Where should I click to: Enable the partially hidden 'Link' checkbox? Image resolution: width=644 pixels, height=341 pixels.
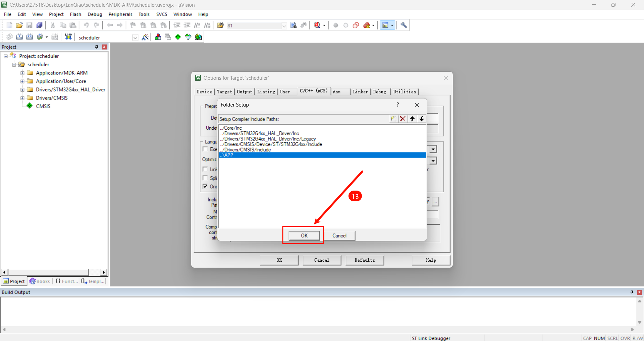click(205, 169)
